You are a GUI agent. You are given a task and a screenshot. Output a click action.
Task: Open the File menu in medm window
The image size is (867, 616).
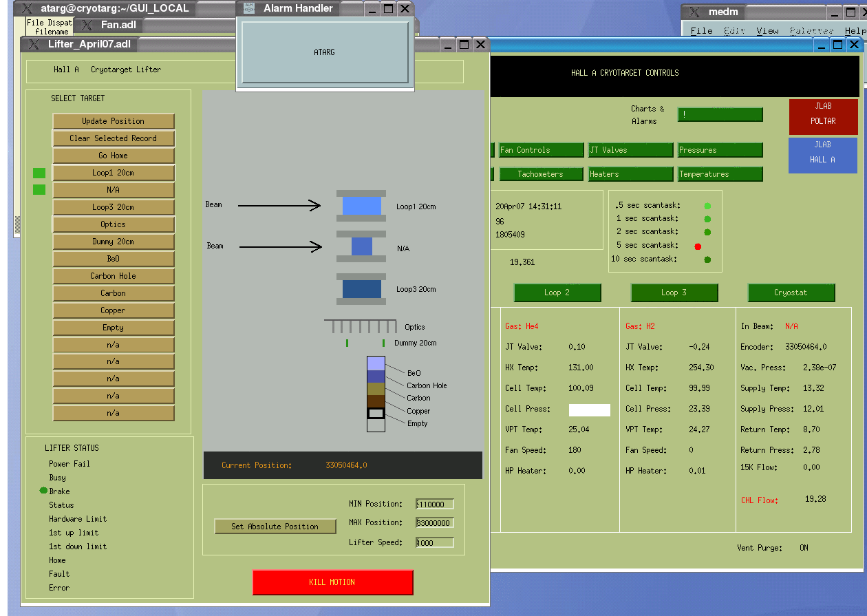click(702, 31)
